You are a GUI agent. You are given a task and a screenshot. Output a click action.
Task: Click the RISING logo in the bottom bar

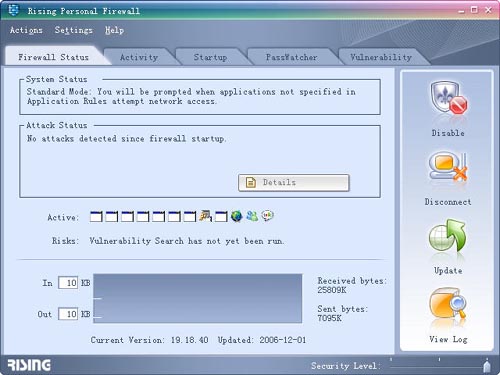29,365
